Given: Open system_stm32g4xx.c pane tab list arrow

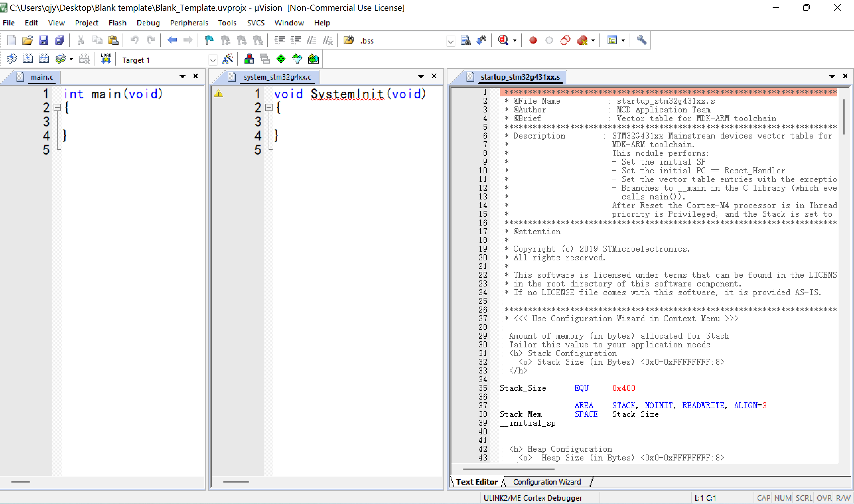Looking at the screenshot, I should point(421,76).
